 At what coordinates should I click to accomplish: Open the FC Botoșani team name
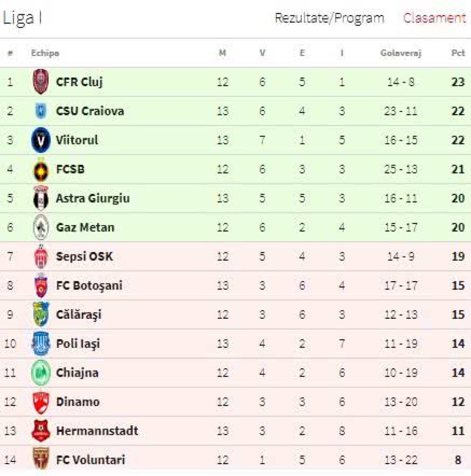(x=89, y=285)
